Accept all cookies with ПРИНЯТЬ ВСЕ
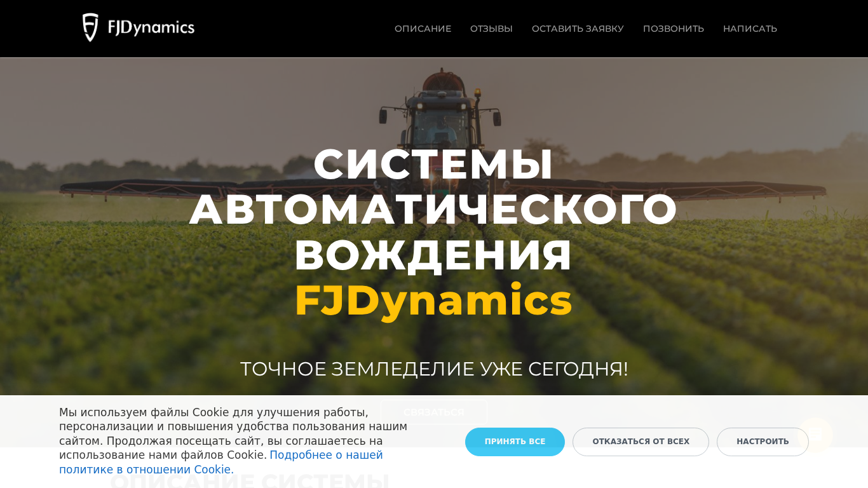The height and width of the screenshot is (488, 868). click(x=515, y=442)
